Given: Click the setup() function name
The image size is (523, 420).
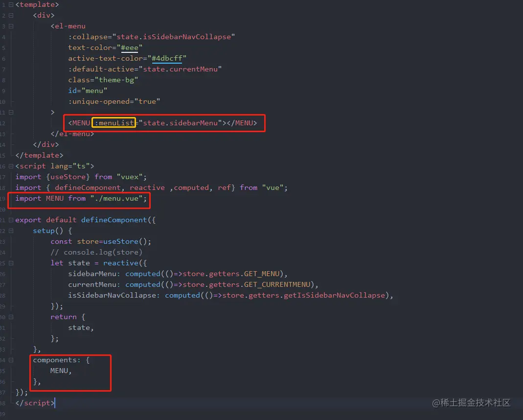Looking at the screenshot, I should pyautogui.click(x=44, y=231).
